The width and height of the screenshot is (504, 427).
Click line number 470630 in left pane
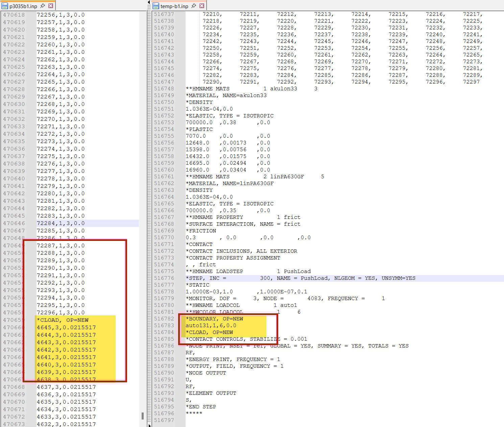click(14, 104)
